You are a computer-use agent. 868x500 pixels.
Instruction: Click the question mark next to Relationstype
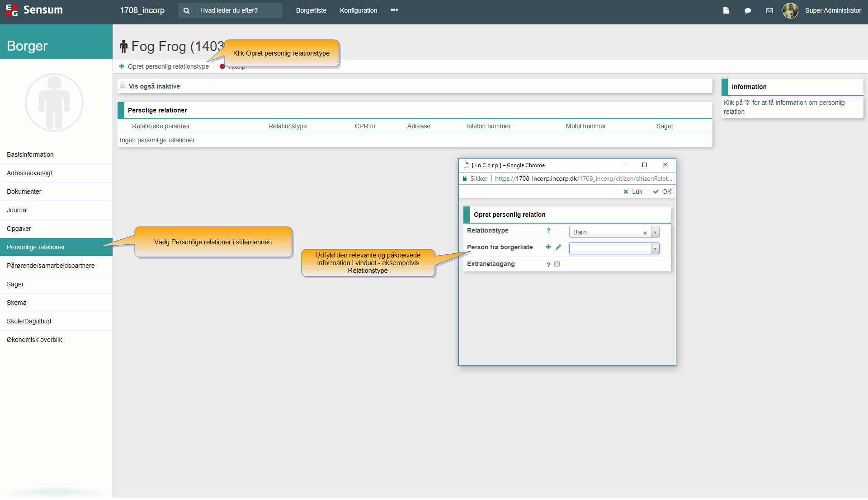click(x=548, y=230)
